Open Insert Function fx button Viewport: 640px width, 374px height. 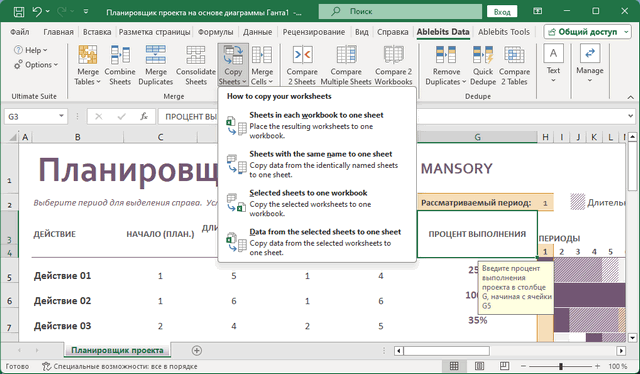[144, 117]
